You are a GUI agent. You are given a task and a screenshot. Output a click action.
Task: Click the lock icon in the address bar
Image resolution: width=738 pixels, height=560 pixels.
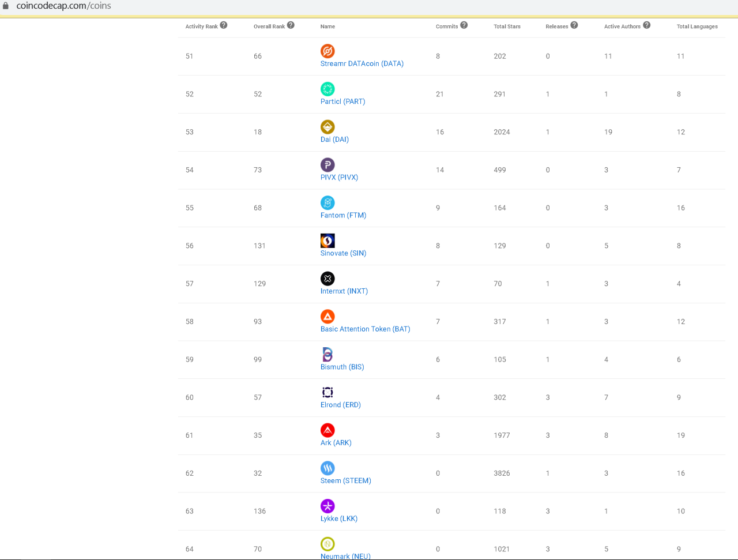[6, 6]
